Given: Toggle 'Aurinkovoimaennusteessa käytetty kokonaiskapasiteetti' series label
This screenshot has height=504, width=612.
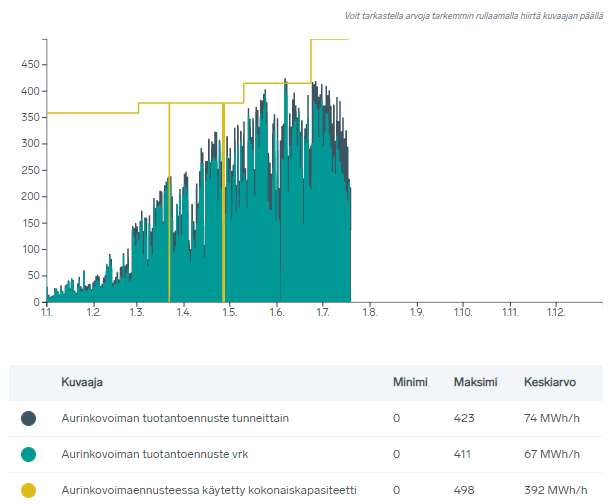Looking at the screenshot, I should coord(209,490).
